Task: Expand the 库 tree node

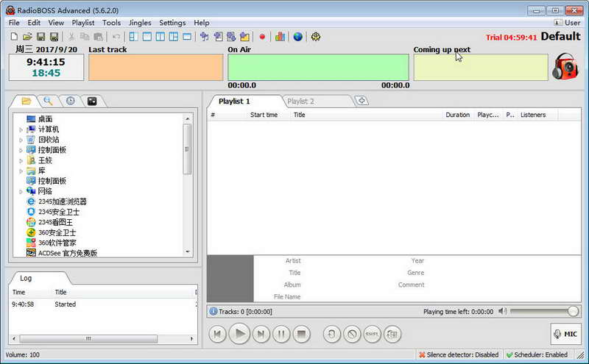Action: tap(21, 171)
